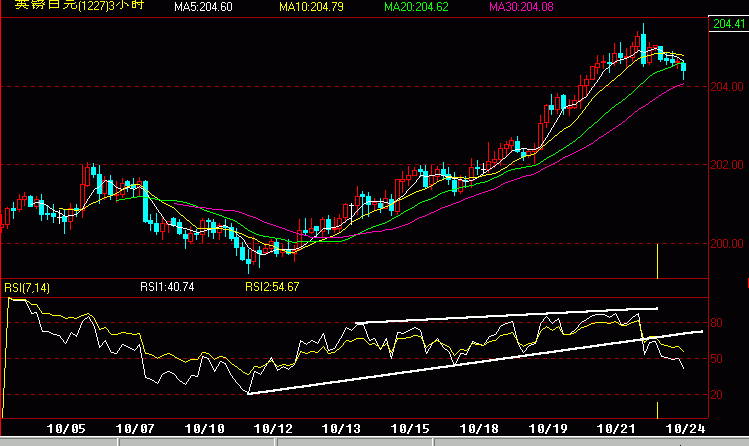Image resolution: width=749 pixels, height=446 pixels.
Task: Select the yellow RSI2:54.67 value label
Action: coord(272,287)
